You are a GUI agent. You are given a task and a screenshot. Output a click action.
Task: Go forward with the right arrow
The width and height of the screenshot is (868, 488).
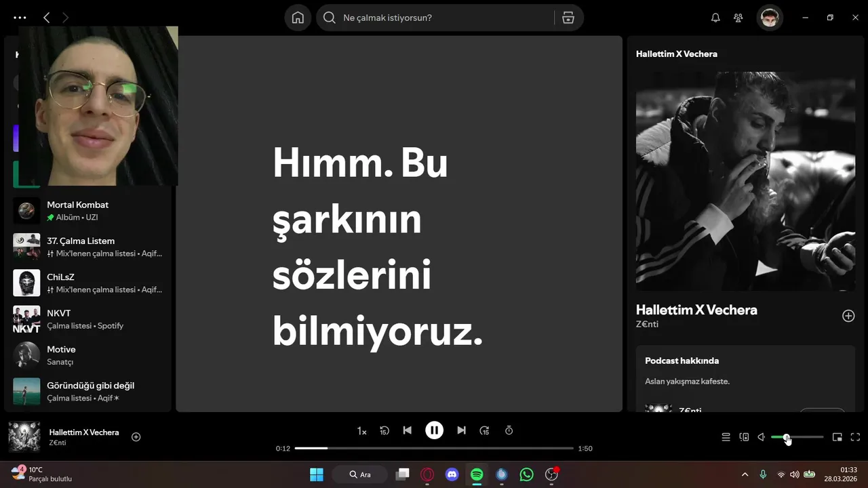coord(66,18)
